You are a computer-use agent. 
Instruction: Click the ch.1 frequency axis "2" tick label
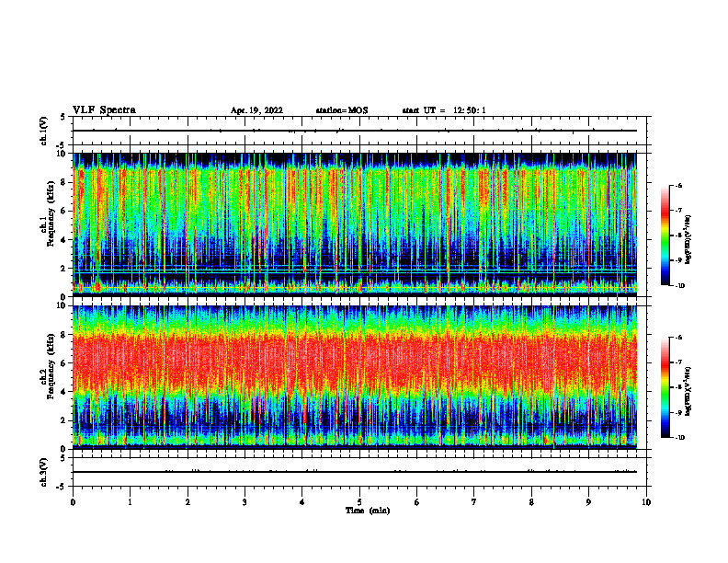64,268
